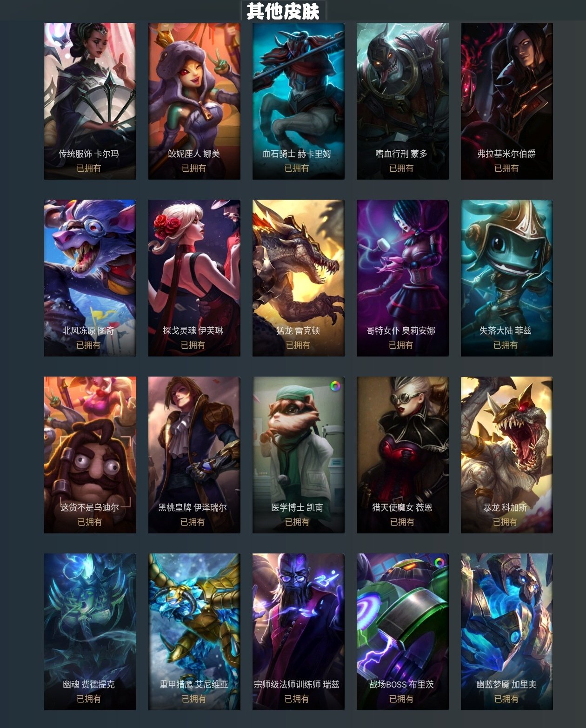Screen dimensions: 586x728
Task: Choose the 这货不是乌迪尔 skin thumbnail
Action: [90, 455]
